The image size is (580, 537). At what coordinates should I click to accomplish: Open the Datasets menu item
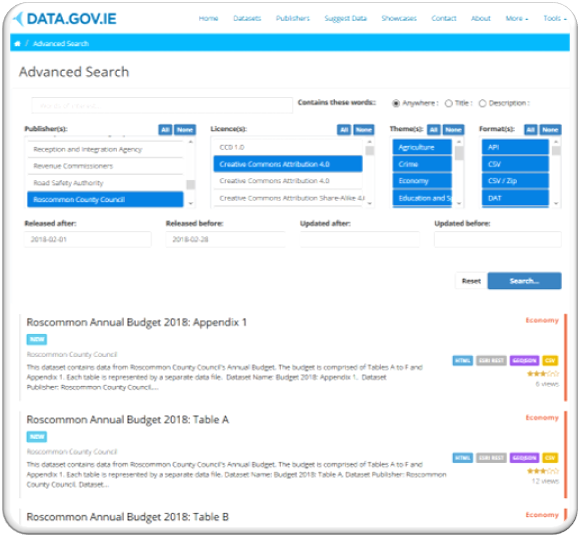[x=247, y=18]
